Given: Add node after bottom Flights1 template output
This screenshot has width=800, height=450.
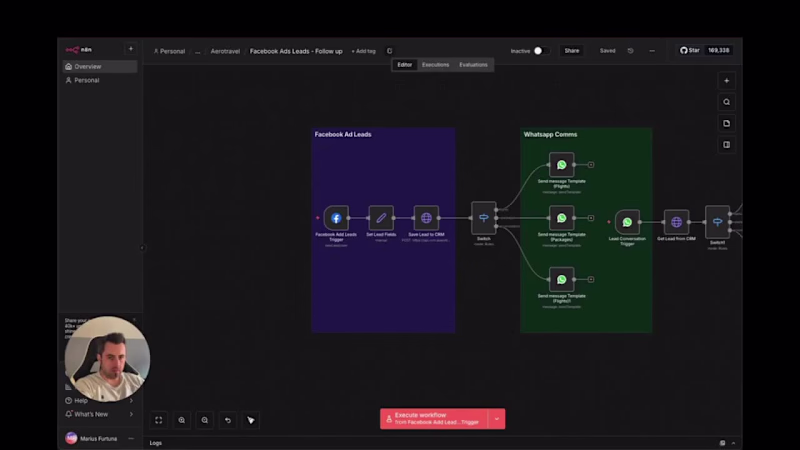Looking at the screenshot, I should [x=591, y=280].
